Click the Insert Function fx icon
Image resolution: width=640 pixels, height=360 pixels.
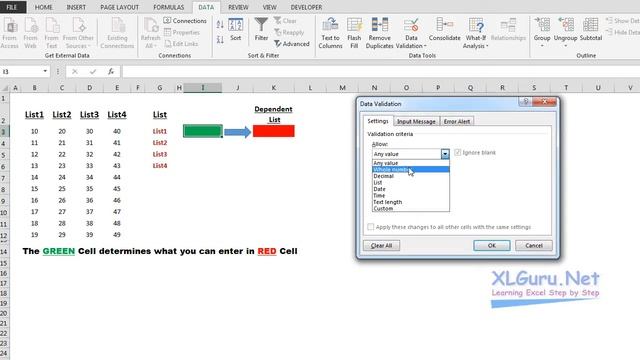[111, 71]
